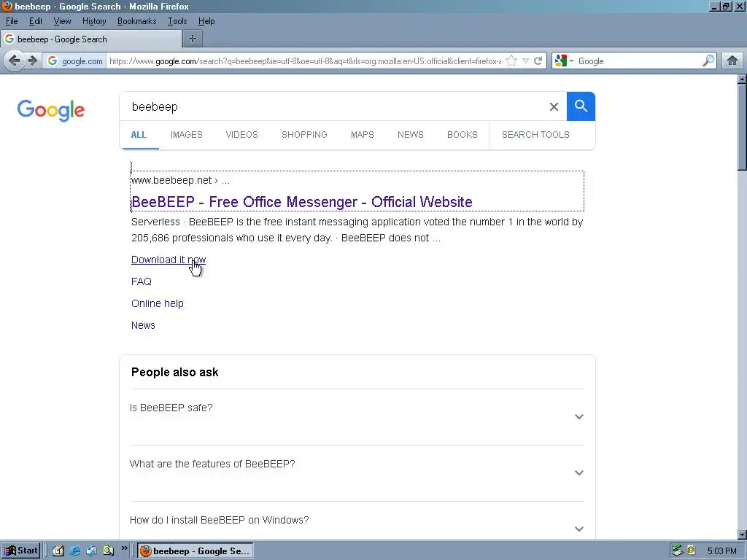
Task: Open the News sitelink under BeeBEEP
Action: click(143, 325)
